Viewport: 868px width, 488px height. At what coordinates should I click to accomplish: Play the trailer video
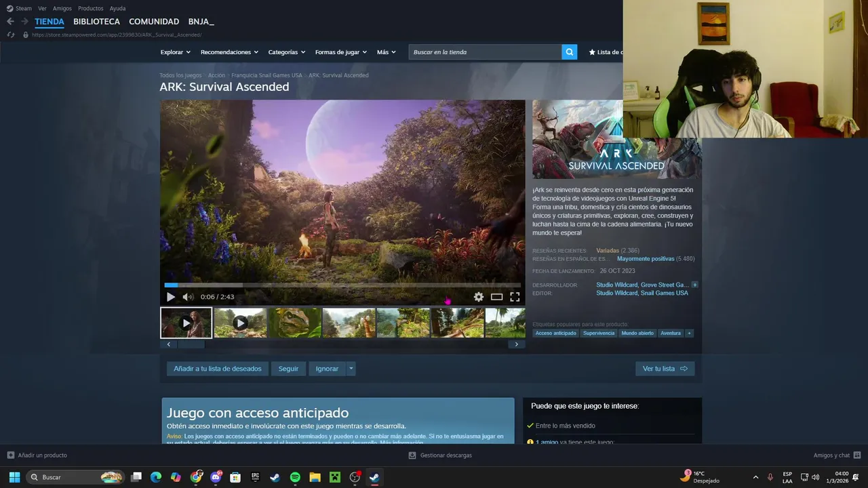tap(171, 297)
